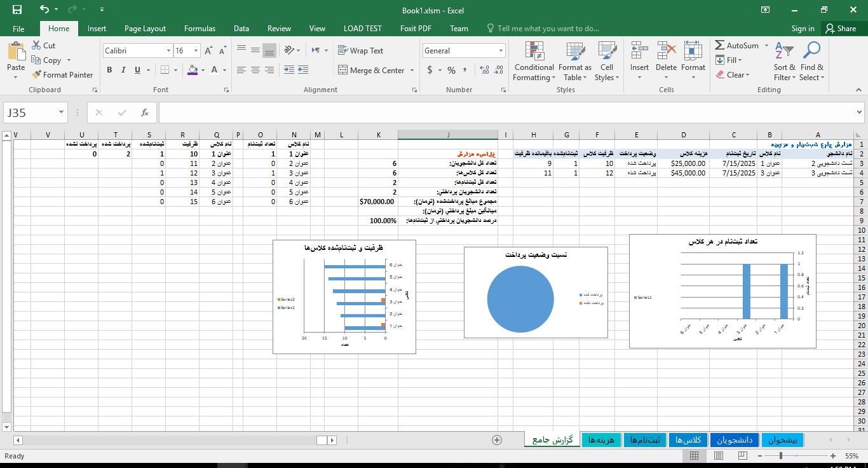
Task: Click the Undo arrow icon
Action: [x=44, y=10]
